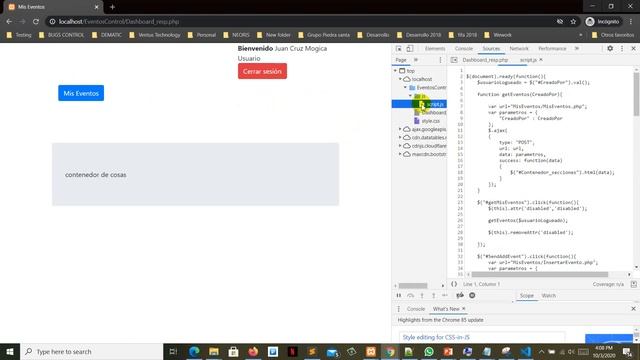Toggle the file navigator sidebar icon
This screenshot has height=360, width=640.
454,60
